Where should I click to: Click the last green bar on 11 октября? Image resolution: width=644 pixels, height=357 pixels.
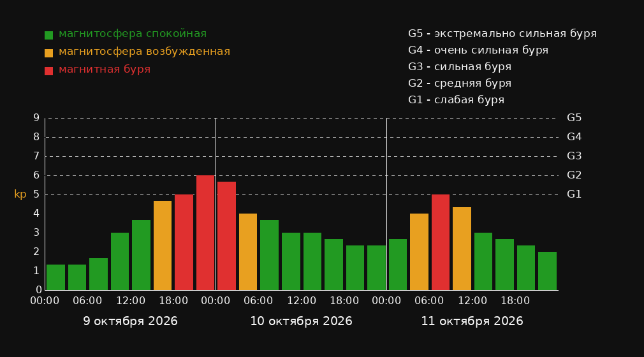(548, 271)
